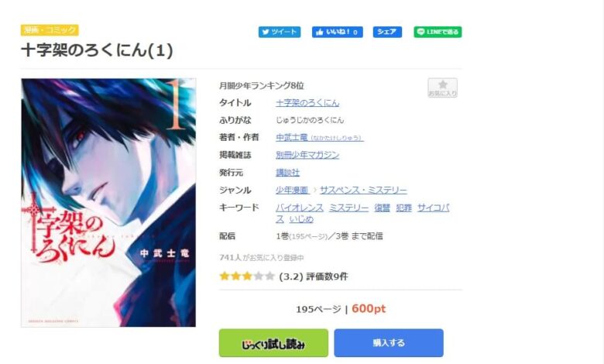This screenshot has width=604, height=364.
Task: Click the Twitter ツイート share button
Action: [280, 32]
